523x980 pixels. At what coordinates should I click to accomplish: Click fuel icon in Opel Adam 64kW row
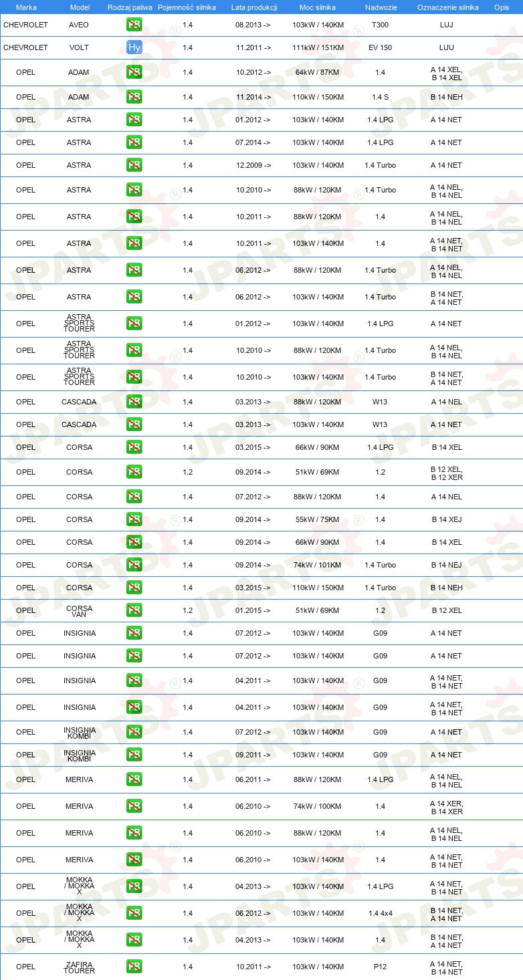(134, 72)
